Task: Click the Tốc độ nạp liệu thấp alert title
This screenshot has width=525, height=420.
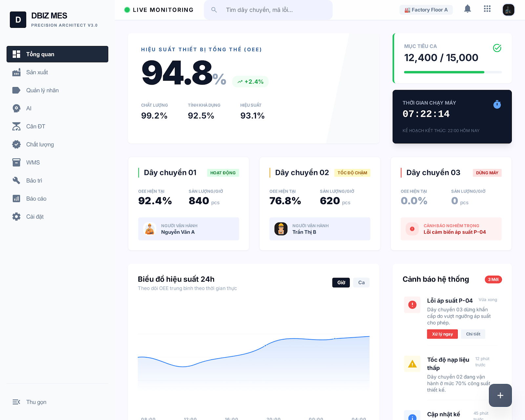Action: coord(448,364)
